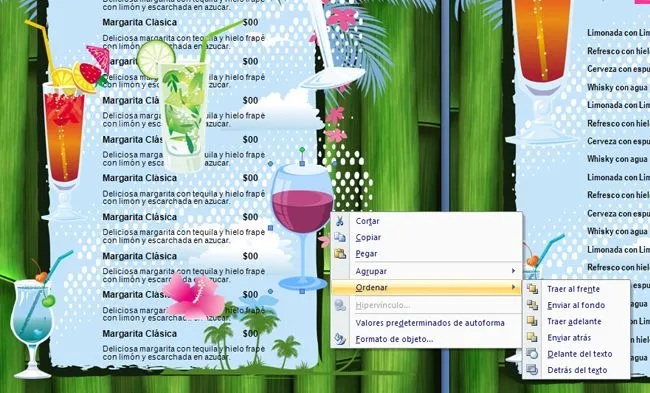Click the copy icon beside Copiar
Image resolution: width=650 pixels, height=393 pixels.
coord(340,237)
